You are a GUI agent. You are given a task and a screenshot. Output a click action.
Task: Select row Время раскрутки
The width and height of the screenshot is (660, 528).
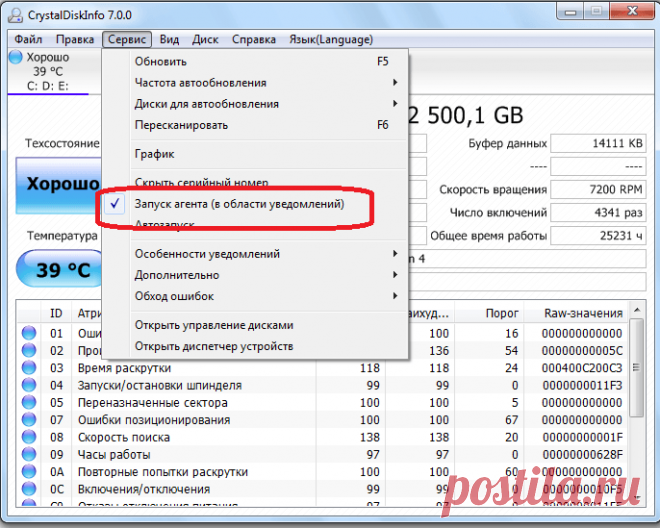(x=323, y=368)
